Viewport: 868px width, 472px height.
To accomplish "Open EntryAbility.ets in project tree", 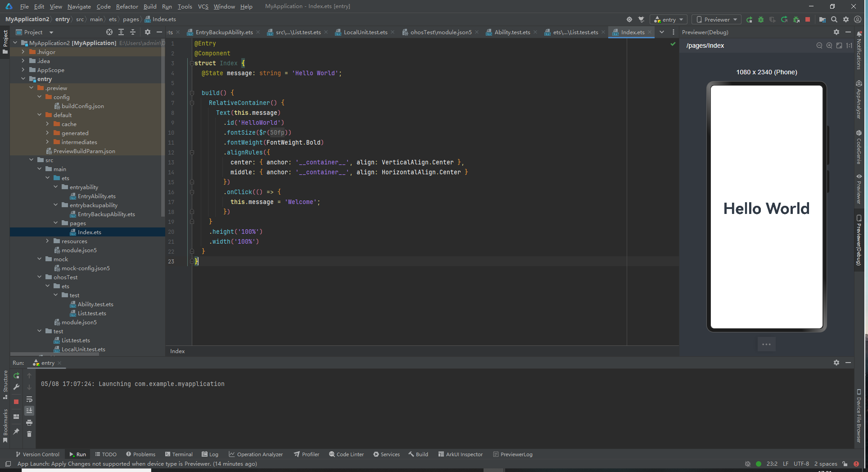I will pyautogui.click(x=96, y=196).
